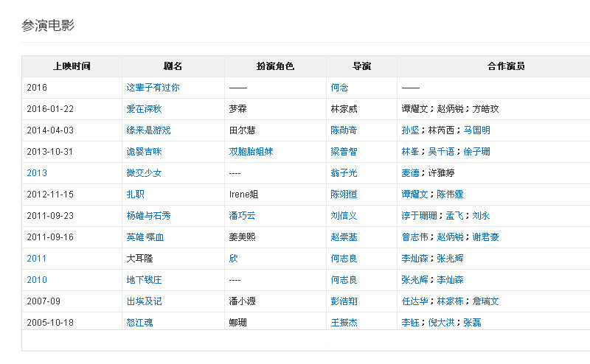Open director 彭浩翔 link

344,301
